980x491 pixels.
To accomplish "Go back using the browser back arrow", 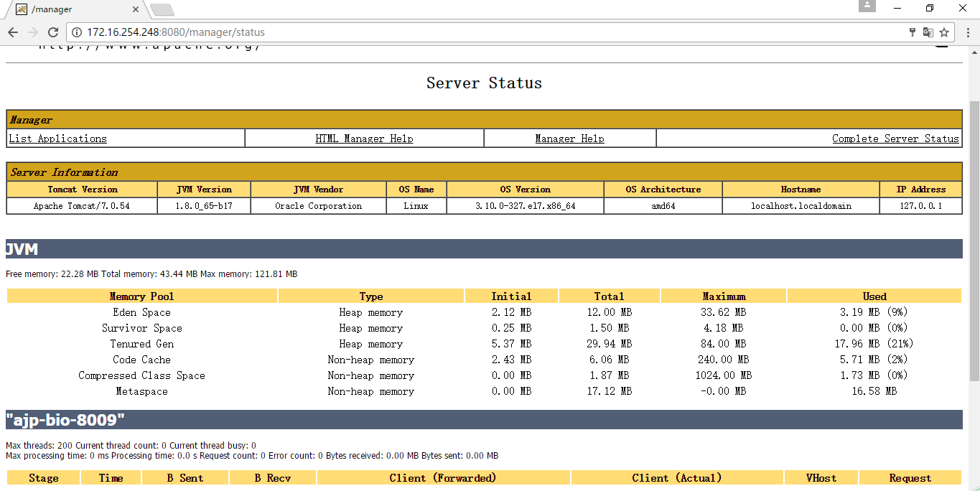I will (13, 32).
